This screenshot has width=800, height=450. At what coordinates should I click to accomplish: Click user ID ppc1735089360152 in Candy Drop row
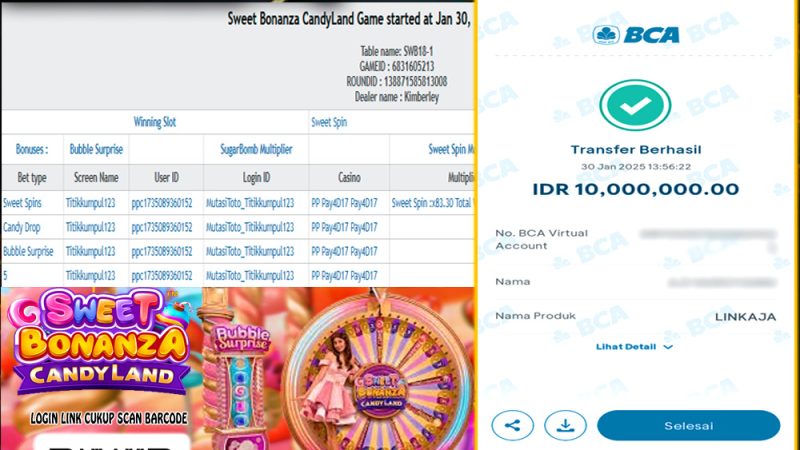pos(162,227)
